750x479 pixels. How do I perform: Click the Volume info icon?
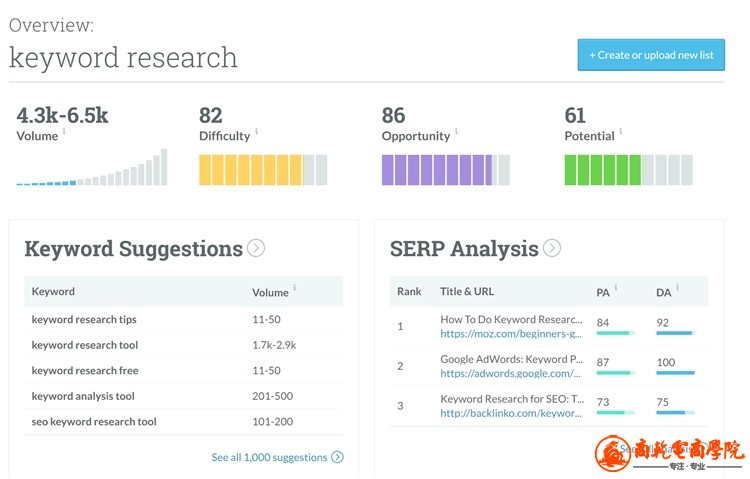click(64, 131)
